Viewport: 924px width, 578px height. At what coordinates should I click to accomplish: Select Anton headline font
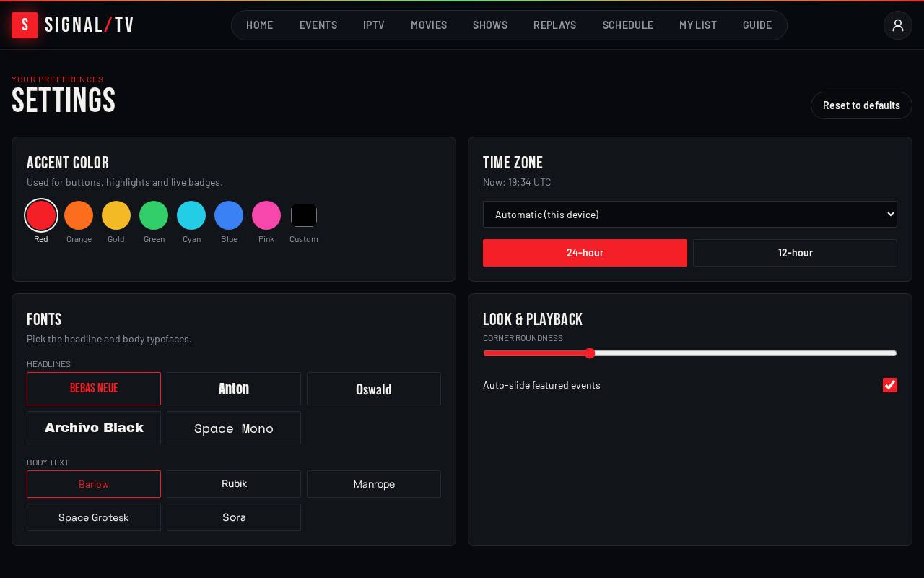(x=234, y=389)
